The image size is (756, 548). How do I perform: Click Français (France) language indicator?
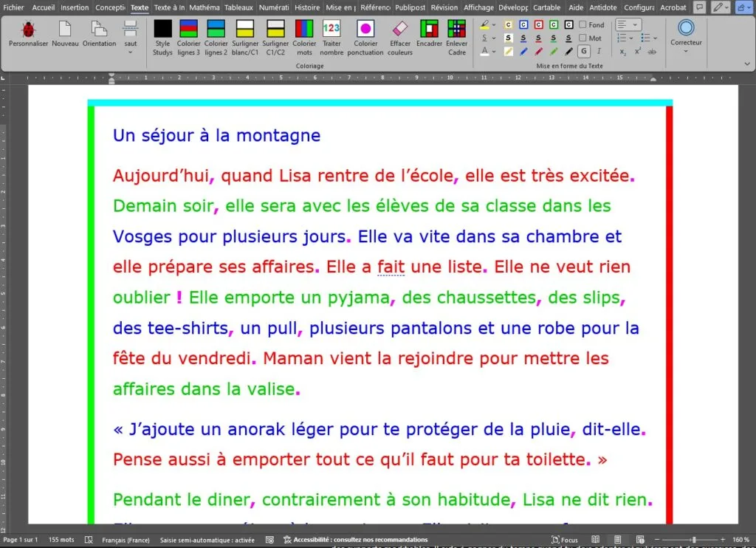coord(126,541)
